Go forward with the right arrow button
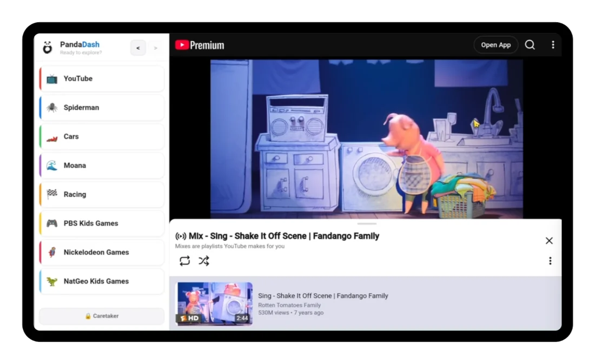The width and height of the screenshot is (595, 364). pyautogui.click(x=155, y=48)
